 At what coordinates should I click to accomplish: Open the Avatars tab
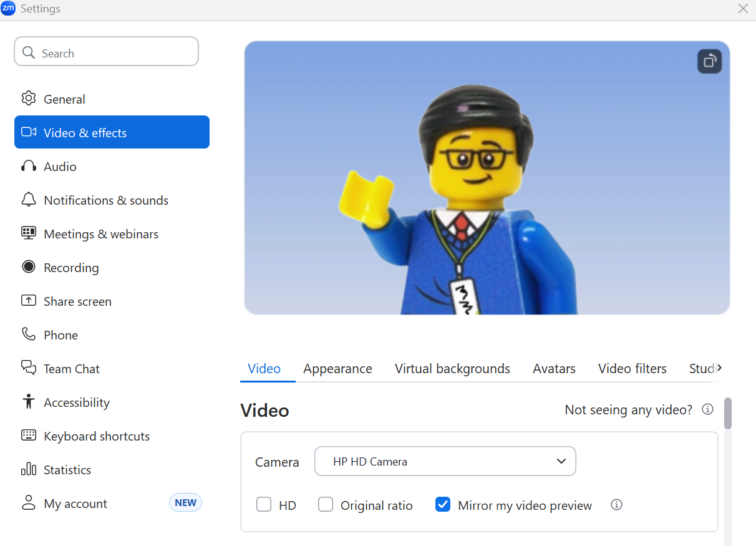tap(554, 369)
